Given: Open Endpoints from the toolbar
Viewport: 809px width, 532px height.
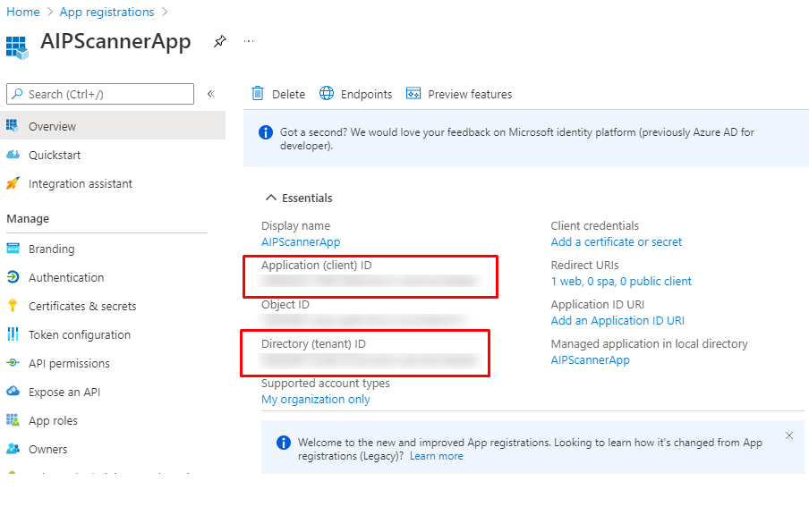Looking at the screenshot, I should point(356,94).
